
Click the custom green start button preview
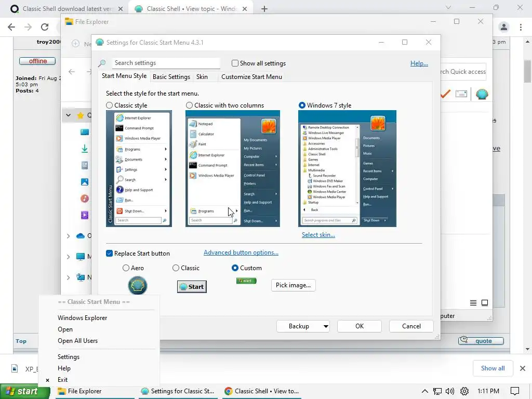246,281
